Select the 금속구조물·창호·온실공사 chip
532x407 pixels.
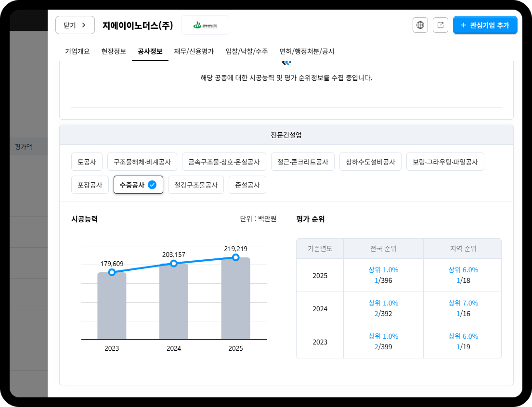[x=224, y=162]
